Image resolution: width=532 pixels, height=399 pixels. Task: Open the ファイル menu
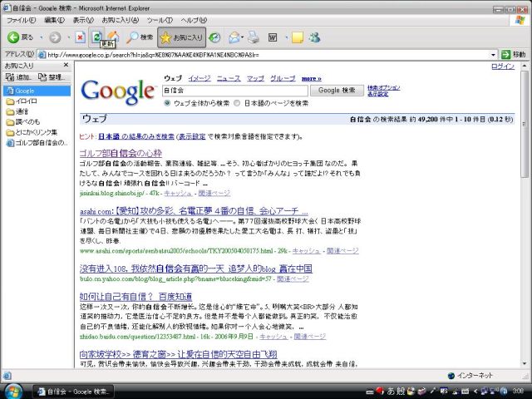click(21, 20)
